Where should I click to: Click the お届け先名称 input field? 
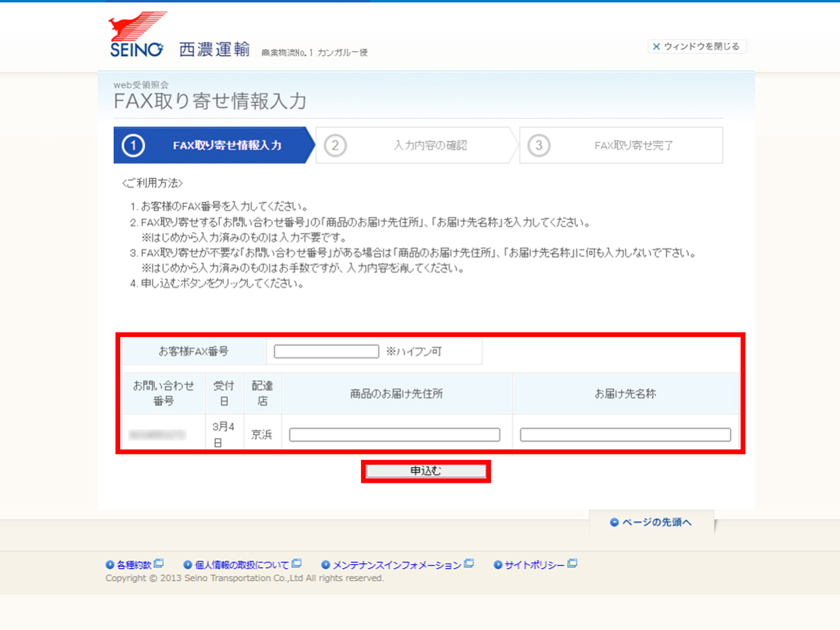(625, 434)
